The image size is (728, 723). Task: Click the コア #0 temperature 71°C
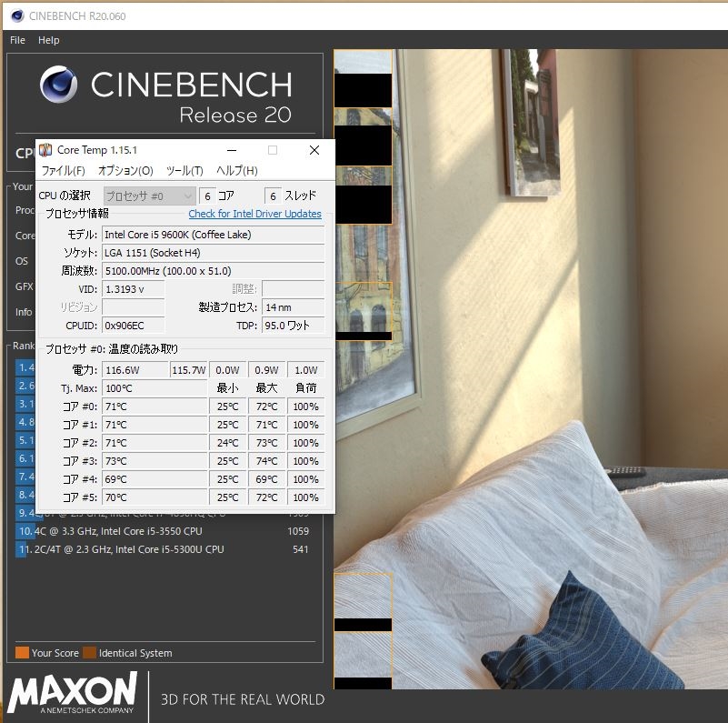[155, 407]
